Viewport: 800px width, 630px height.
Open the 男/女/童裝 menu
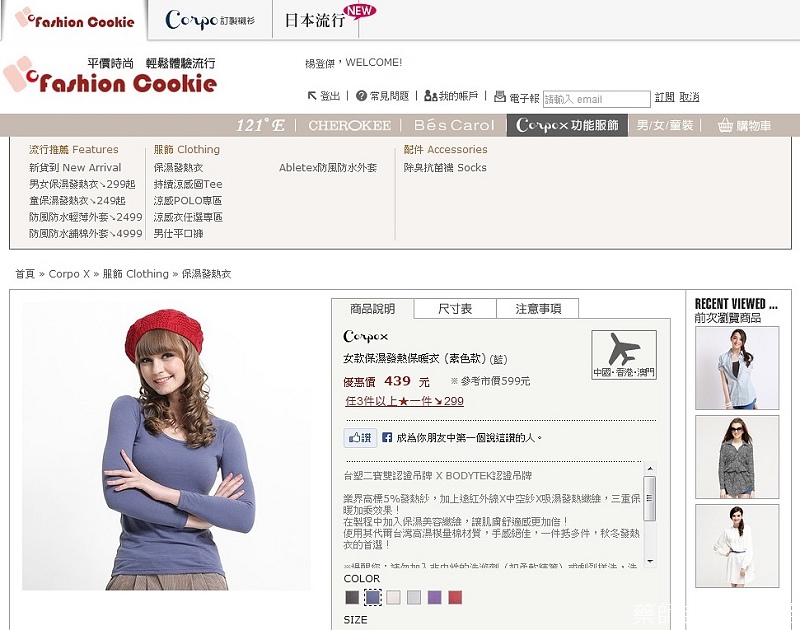(665, 125)
